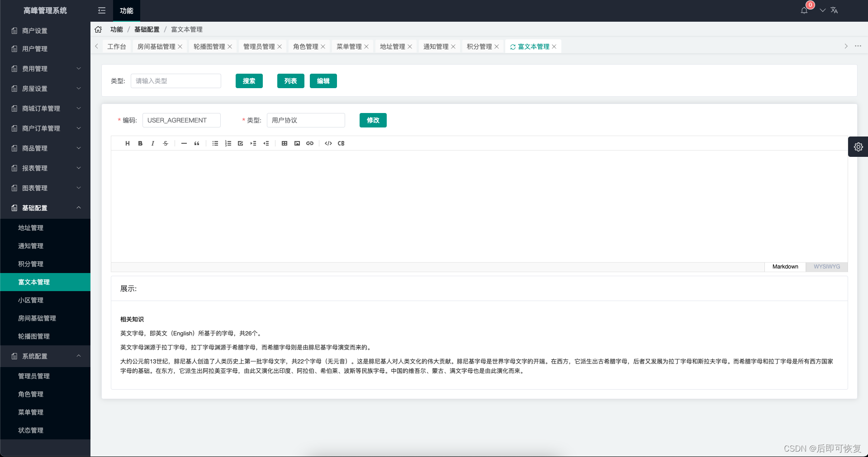Click the 编辑 button
The width and height of the screenshot is (868, 457).
pyautogui.click(x=323, y=81)
